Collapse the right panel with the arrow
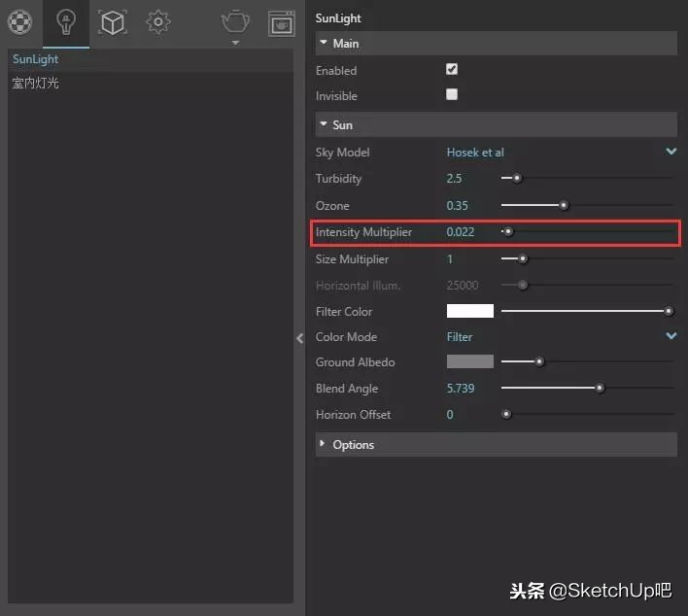Screen dimensions: 688x616 pyautogui.click(x=299, y=338)
